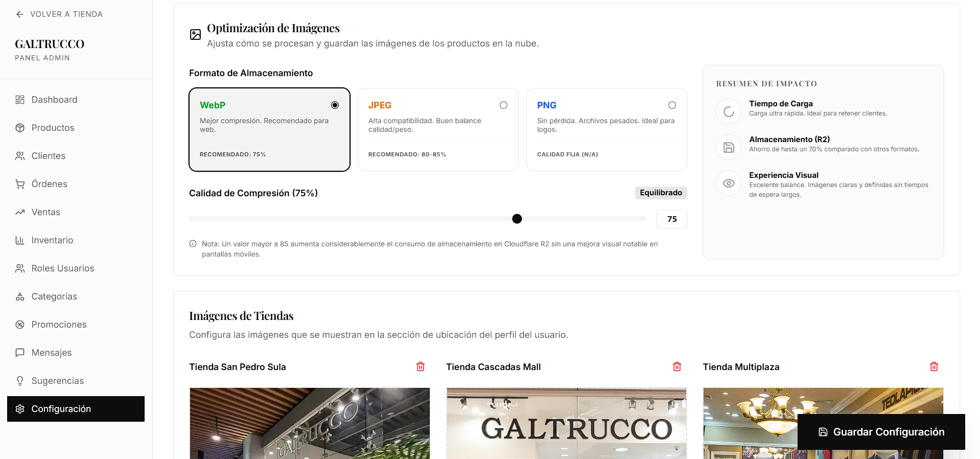
Task: Click the Almacenamiento (R2) save disk icon
Action: click(729, 147)
